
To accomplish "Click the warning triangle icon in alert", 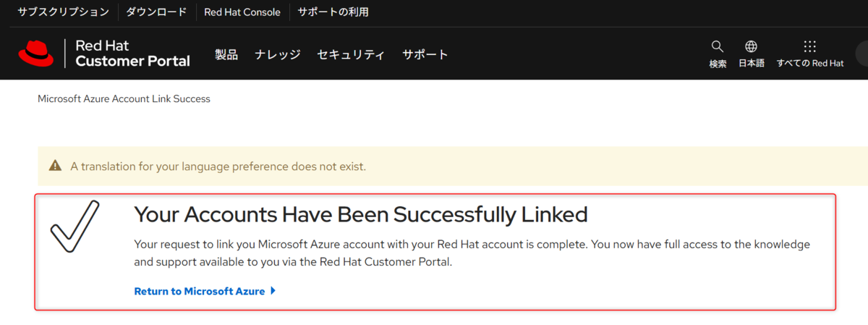I will click(x=55, y=166).
